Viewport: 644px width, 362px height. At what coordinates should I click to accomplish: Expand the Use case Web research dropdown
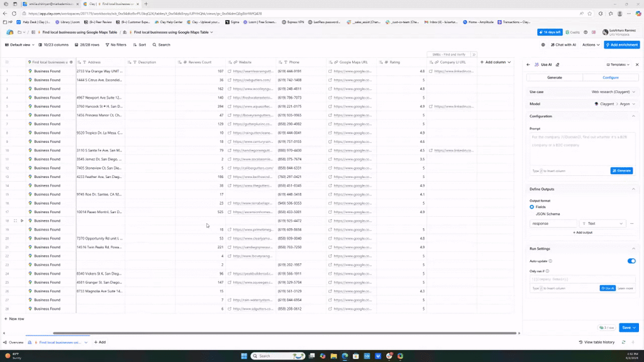[x=613, y=92]
